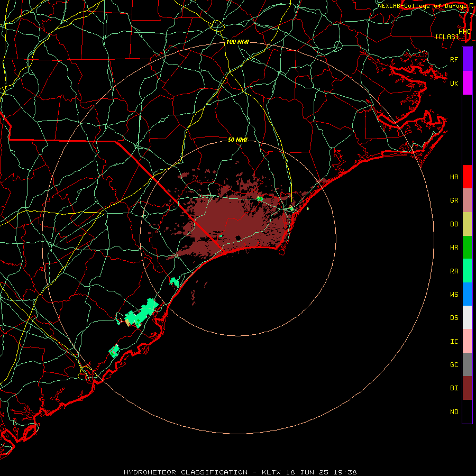Click the [CLAS] label
This screenshot has height=476, width=476.
(x=447, y=37)
